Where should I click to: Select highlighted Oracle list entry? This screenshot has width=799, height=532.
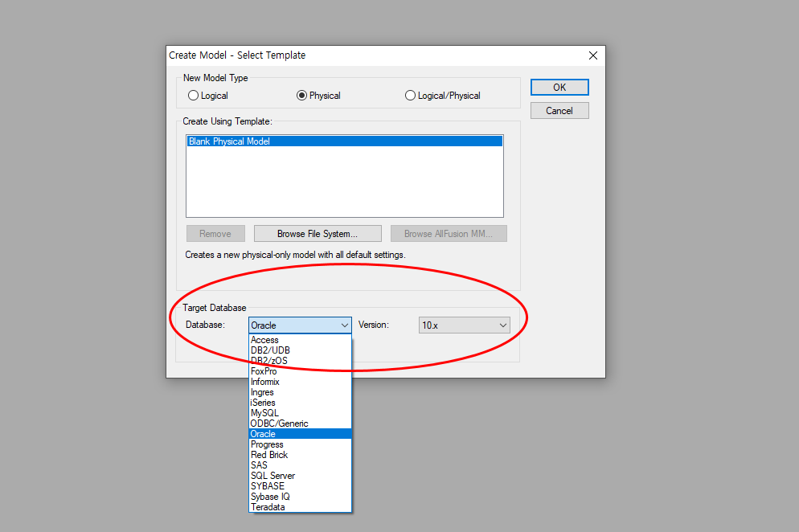[300, 434]
